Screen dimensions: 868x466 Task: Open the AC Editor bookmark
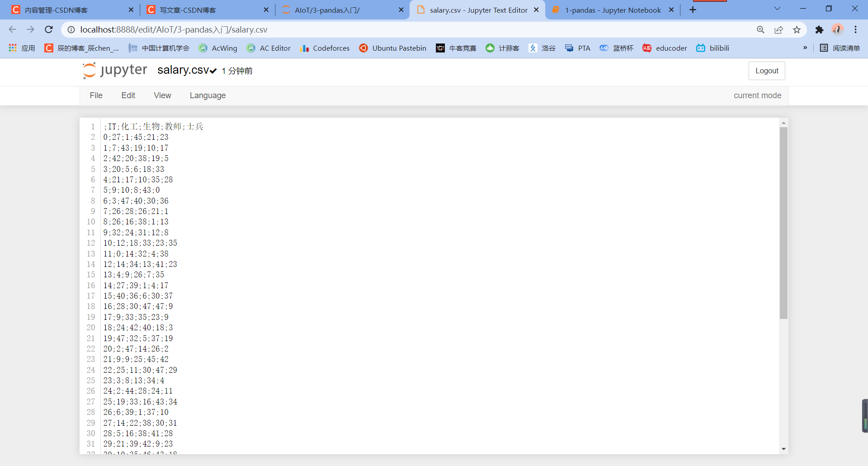tap(269, 48)
